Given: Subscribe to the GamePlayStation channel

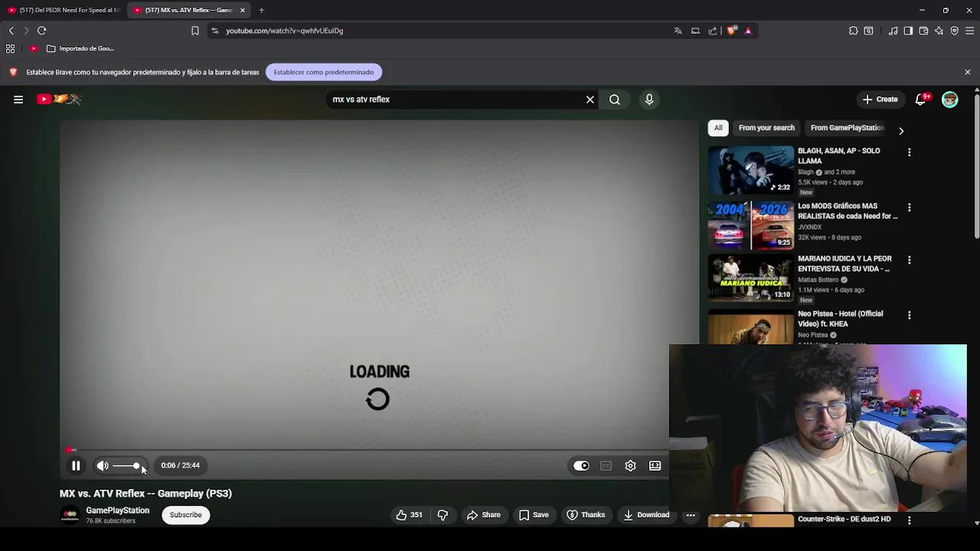Looking at the screenshot, I should pos(185,515).
